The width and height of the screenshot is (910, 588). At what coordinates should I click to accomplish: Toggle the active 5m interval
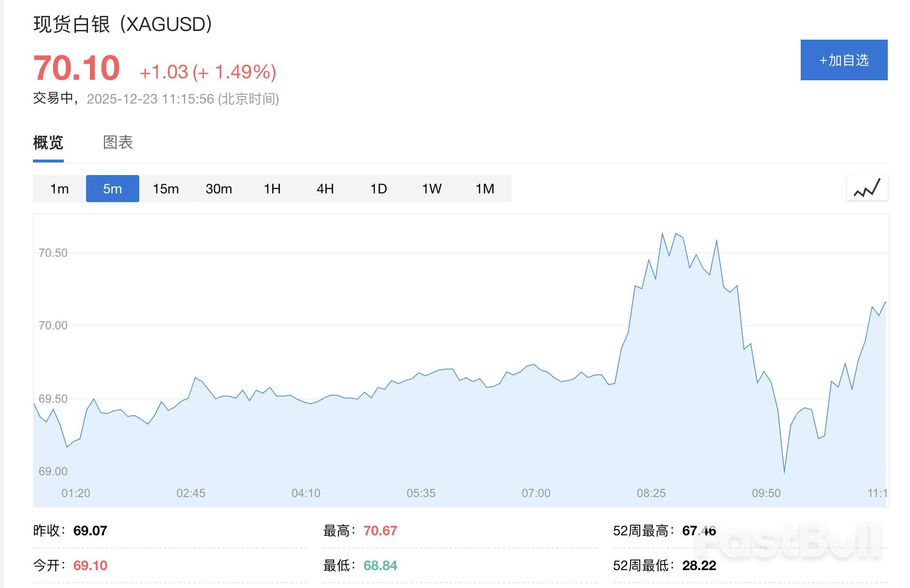pyautogui.click(x=112, y=189)
